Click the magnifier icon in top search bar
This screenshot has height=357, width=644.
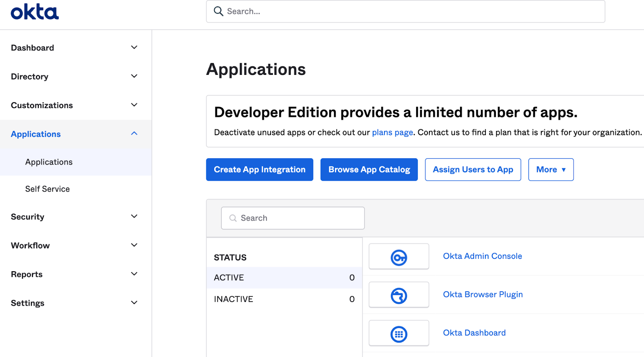pos(218,11)
